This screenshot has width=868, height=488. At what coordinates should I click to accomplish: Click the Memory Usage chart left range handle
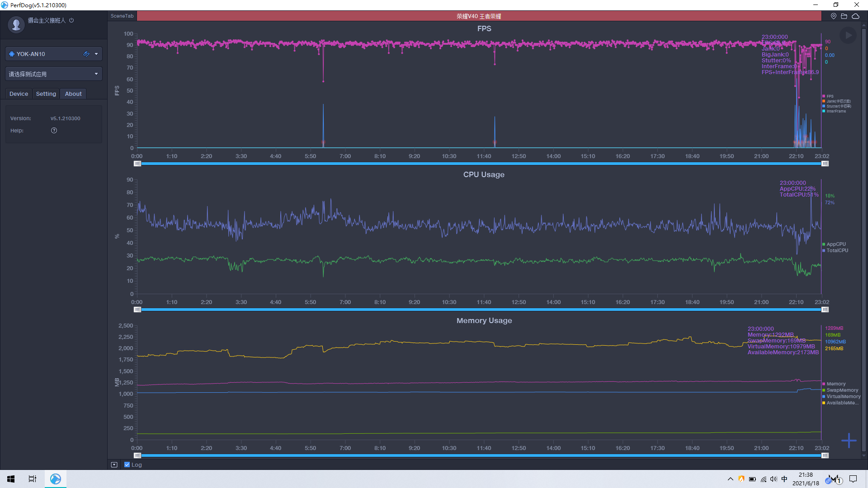pyautogui.click(x=137, y=455)
